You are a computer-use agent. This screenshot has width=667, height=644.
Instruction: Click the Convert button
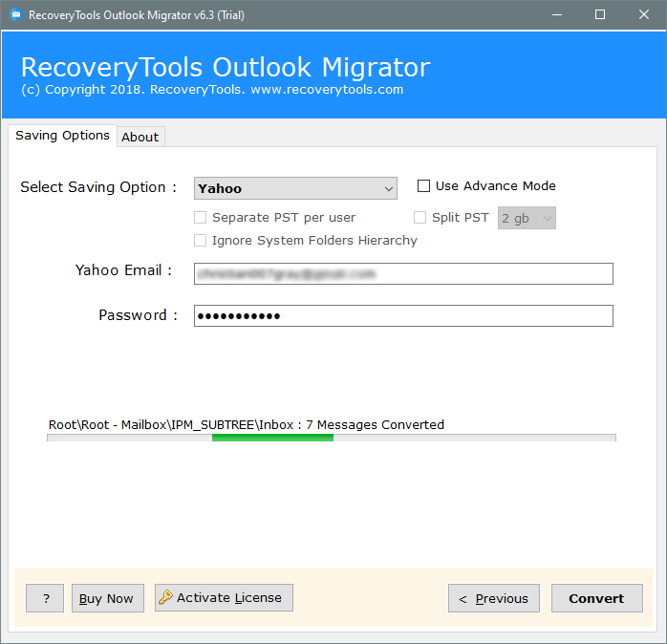point(597,598)
